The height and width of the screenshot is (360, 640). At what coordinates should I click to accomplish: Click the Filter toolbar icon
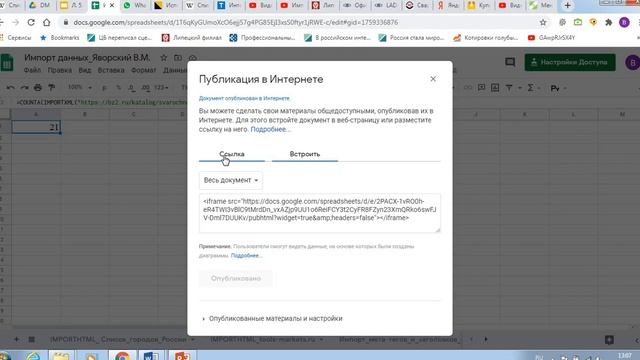509,87
